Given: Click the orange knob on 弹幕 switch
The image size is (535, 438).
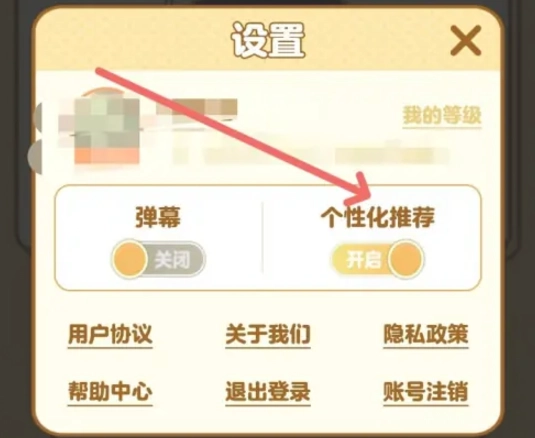Looking at the screenshot, I should (130, 260).
